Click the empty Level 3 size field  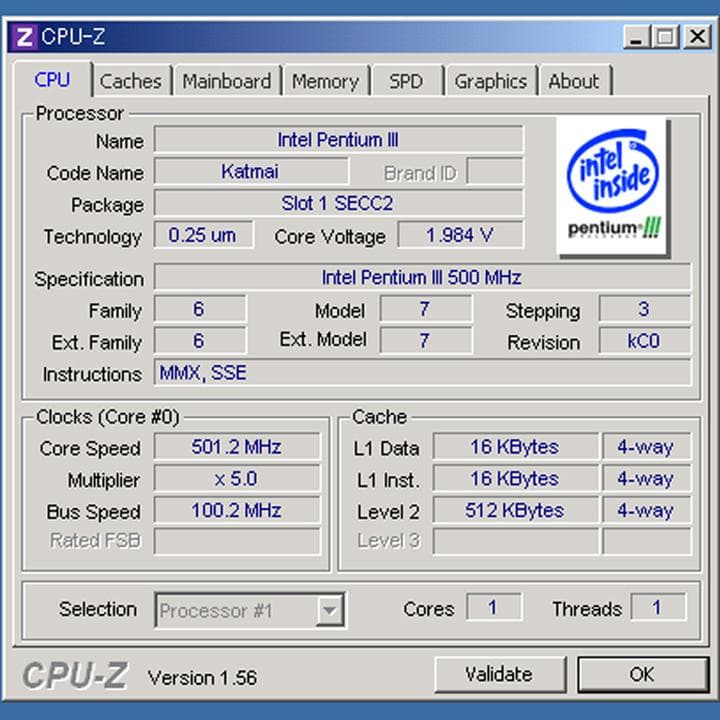point(516,542)
